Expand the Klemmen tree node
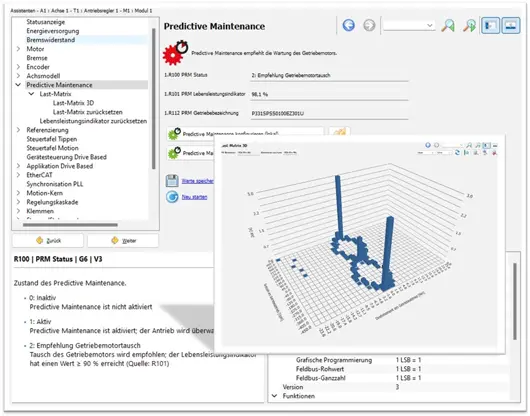Image resolution: width=530 pixels, height=416 pixels. 18,211
